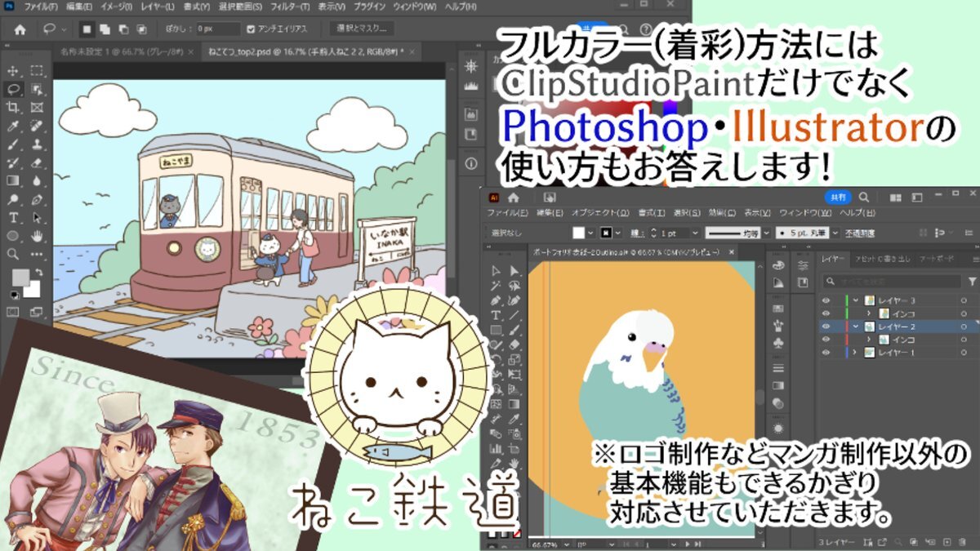Expand レイヤー 1 in Illustrator layers

(855, 353)
